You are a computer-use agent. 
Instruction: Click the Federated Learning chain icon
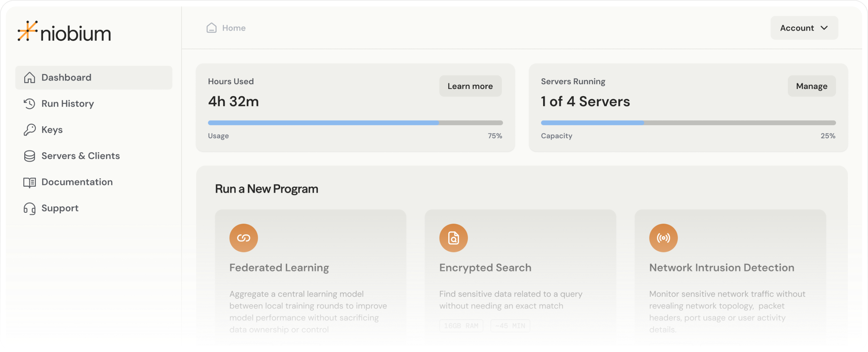click(x=243, y=238)
